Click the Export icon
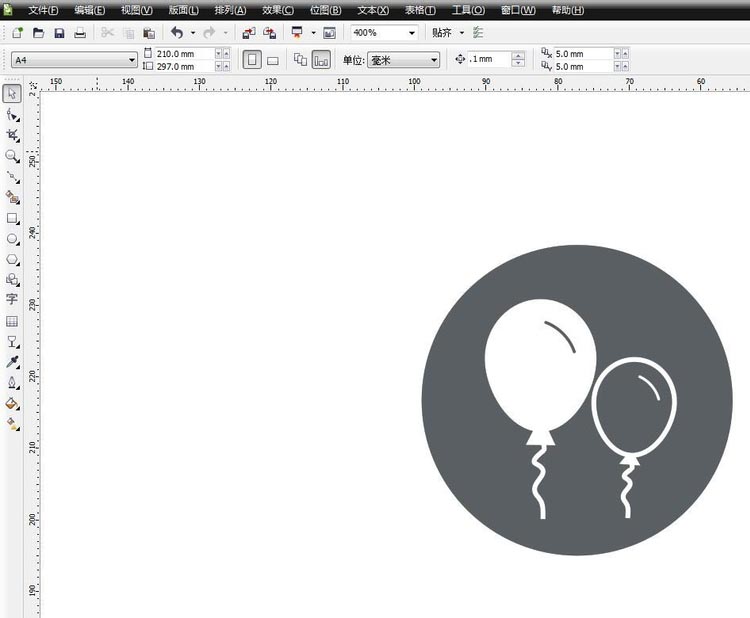This screenshot has width=750, height=618. click(x=270, y=33)
